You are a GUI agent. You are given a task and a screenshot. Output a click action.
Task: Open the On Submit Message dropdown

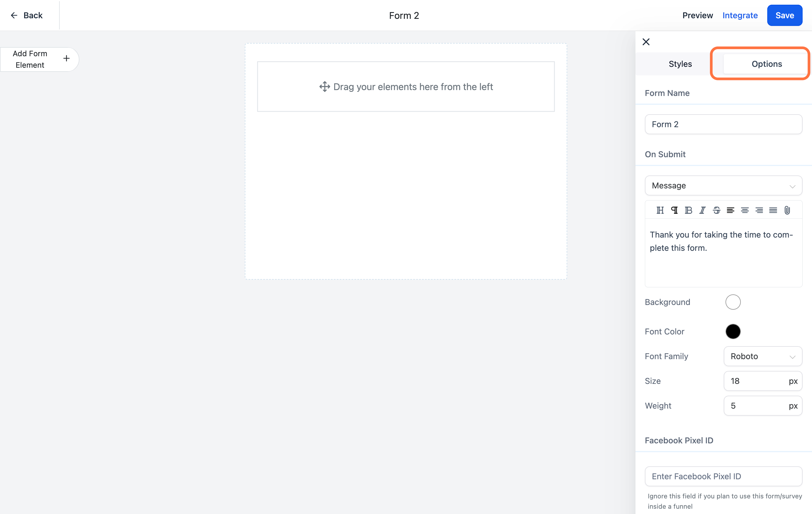[x=723, y=185]
